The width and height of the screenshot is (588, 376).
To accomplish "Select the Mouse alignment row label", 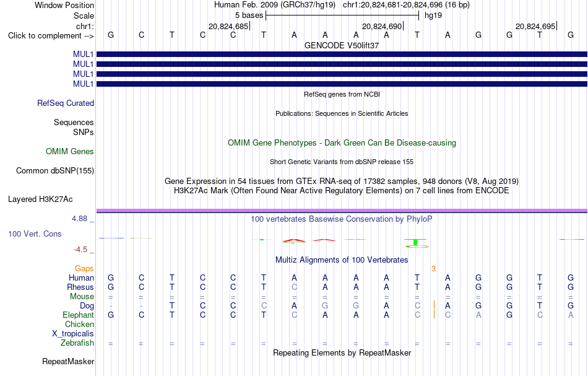I will (82, 297).
